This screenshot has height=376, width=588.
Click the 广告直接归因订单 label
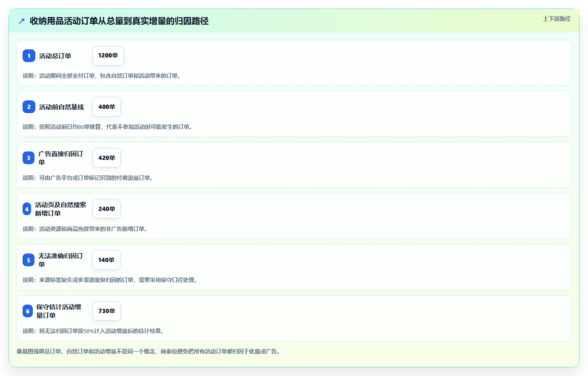pos(61,158)
